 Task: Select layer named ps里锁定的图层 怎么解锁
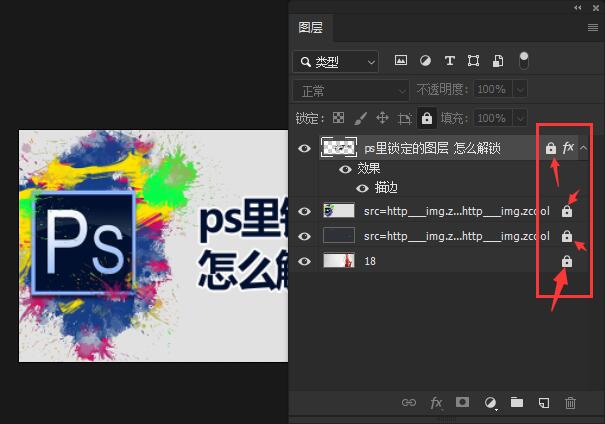point(432,148)
